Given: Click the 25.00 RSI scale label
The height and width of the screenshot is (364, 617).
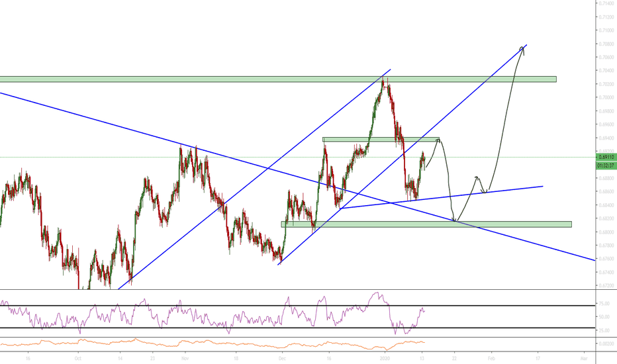Looking at the screenshot, I should pos(604,330).
